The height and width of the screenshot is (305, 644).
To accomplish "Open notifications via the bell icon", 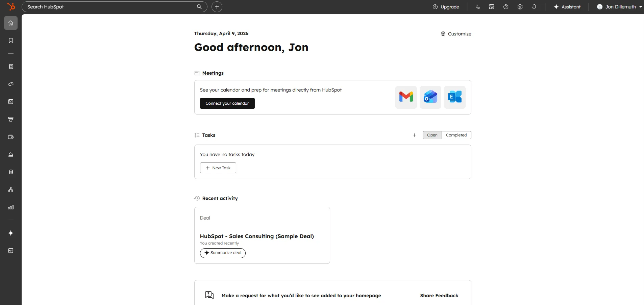I will pos(534,6).
